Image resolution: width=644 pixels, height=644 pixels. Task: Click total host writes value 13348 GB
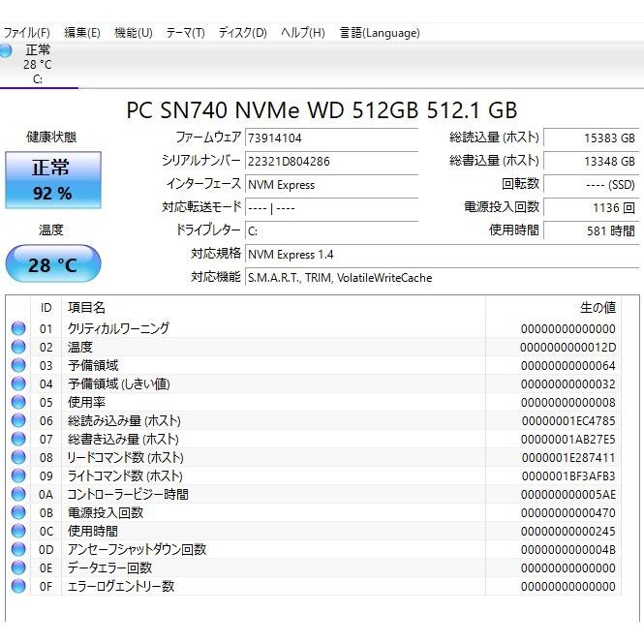click(592, 161)
